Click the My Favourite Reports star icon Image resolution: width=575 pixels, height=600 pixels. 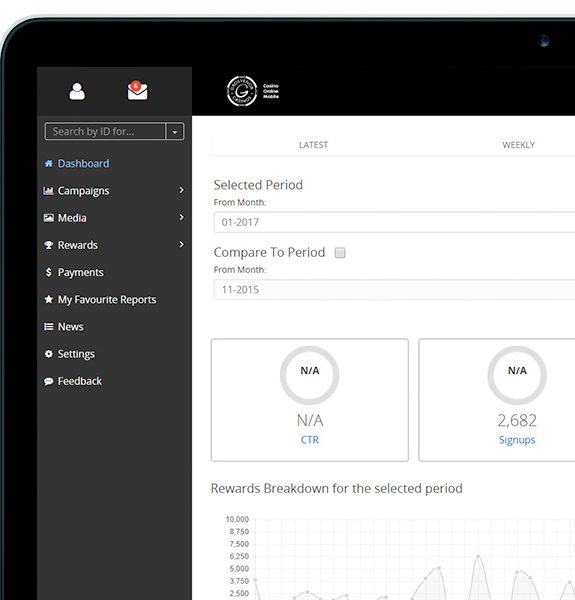click(x=49, y=299)
